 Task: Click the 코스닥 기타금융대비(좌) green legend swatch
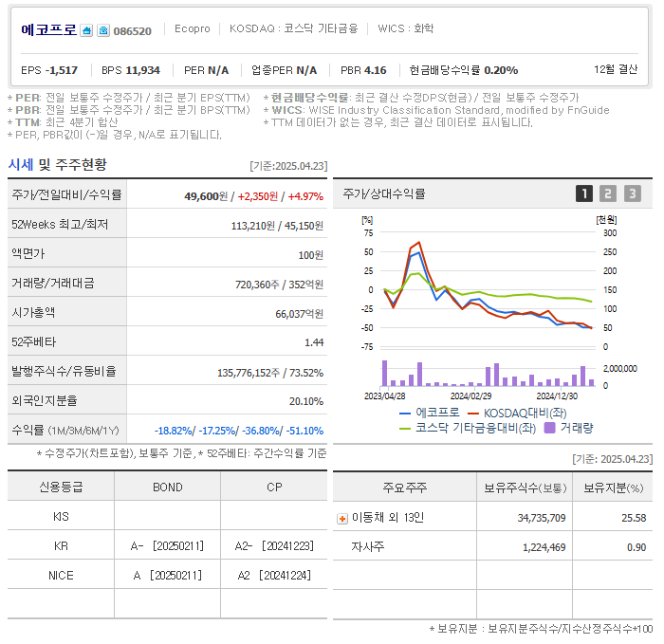(x=405, y=429)
